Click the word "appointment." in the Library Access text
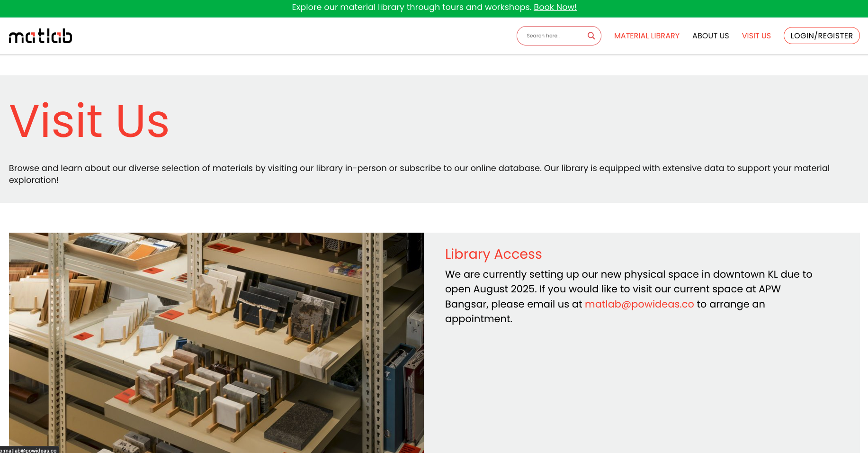 click(479, 319)
